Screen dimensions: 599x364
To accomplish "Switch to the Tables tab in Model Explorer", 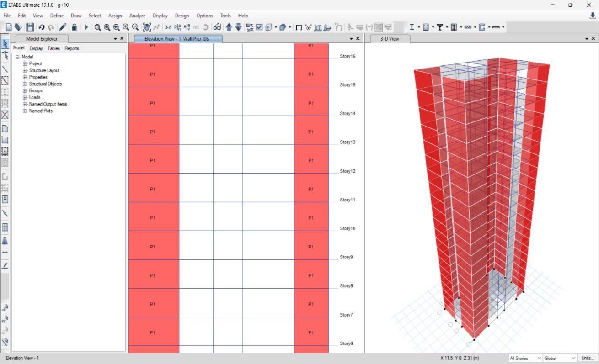I will (53, 48).
